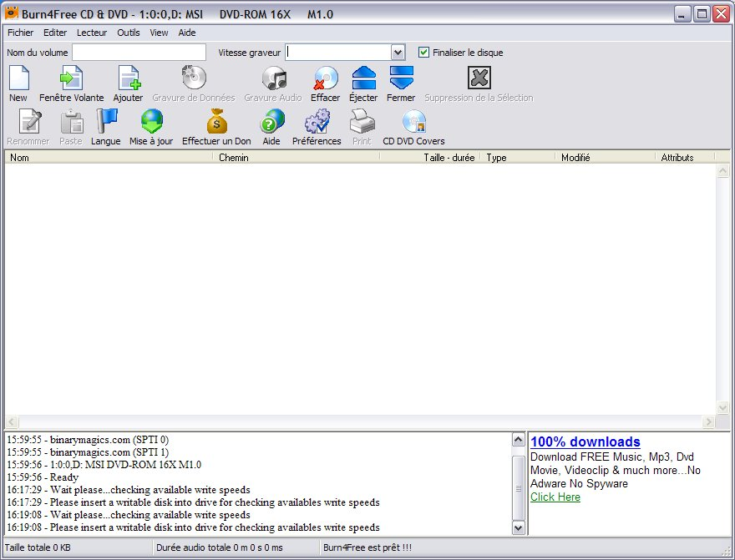This screenshot has height=560, width=735.
Task: Click status text 'Burn4Free est prêt !!!'
Action: tap(367, 547)
